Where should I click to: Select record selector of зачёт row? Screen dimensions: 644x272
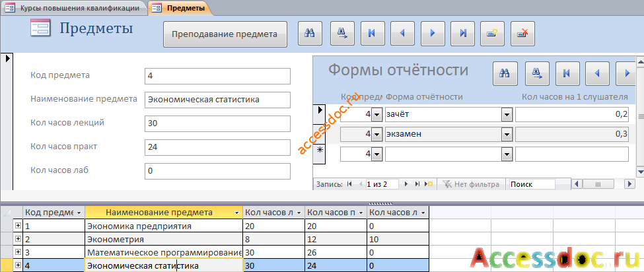(x=319, y=114)
